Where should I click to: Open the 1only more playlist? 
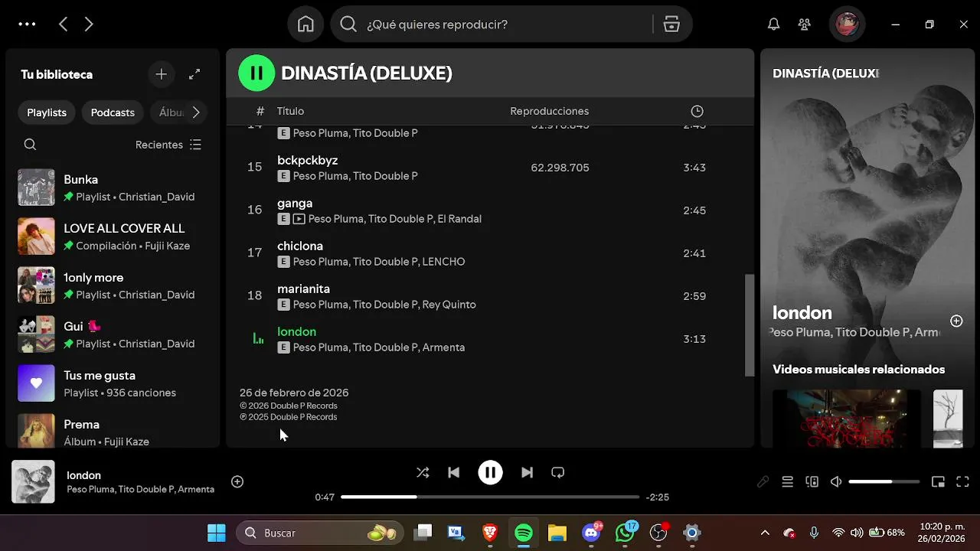113,285
